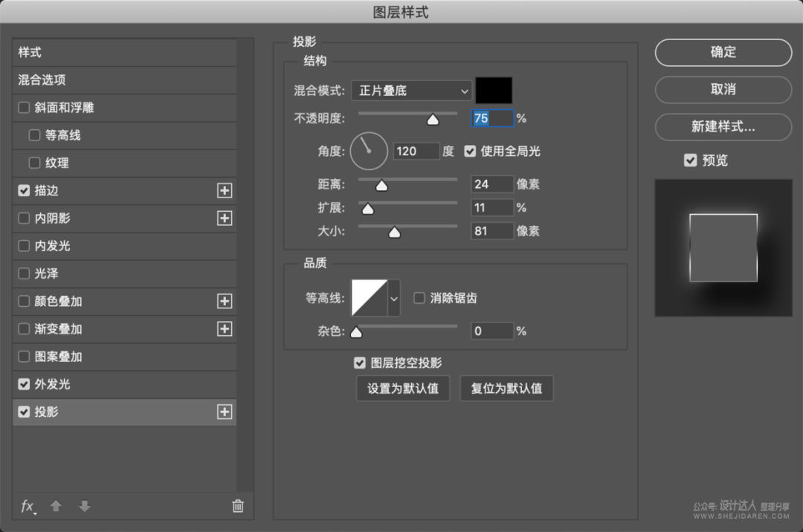This screenshot has width=803, height=532.
Task: Click the style preview thumbnail
Action: coord(723,247)
